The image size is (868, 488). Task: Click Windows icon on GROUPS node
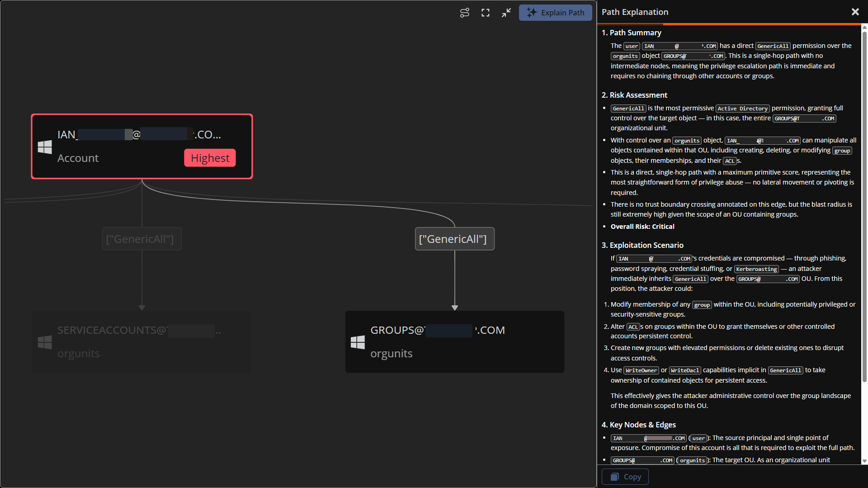tap(358, 342)
